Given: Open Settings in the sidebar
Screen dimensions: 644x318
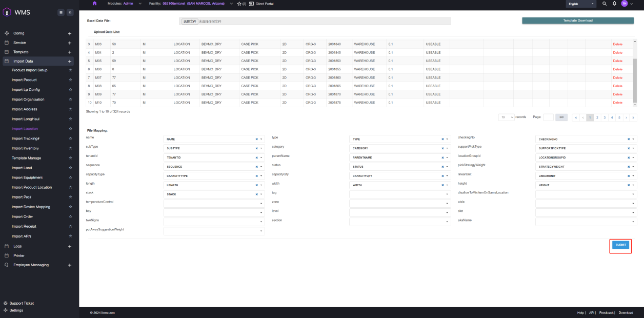Looking at the screenshot, I should pyautogui.click(x=16, y=310).
